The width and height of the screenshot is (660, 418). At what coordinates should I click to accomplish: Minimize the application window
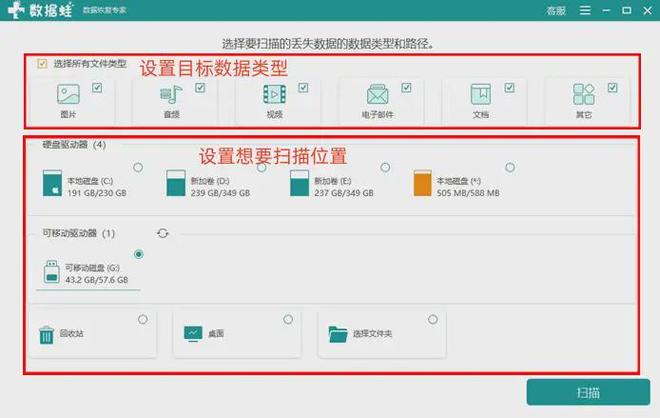[606, 10]
